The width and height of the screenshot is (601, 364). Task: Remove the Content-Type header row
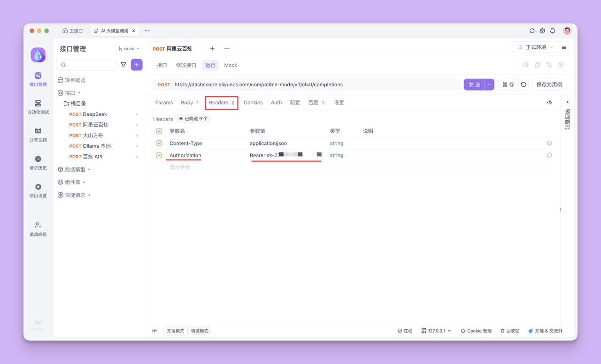click(549, 143)
